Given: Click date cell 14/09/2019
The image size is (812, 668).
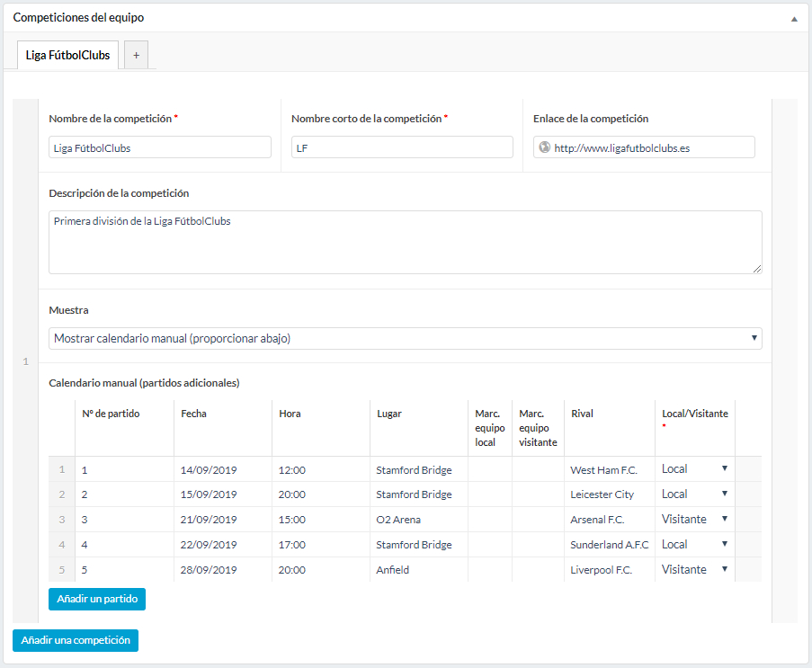Looking at the screenshot, I should pos(223,469).
